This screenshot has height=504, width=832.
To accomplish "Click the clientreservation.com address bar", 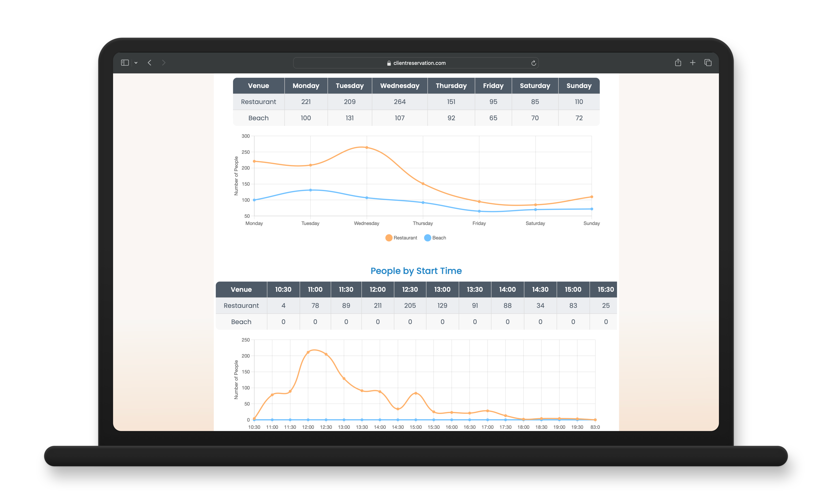I will (x=419, y=63).
